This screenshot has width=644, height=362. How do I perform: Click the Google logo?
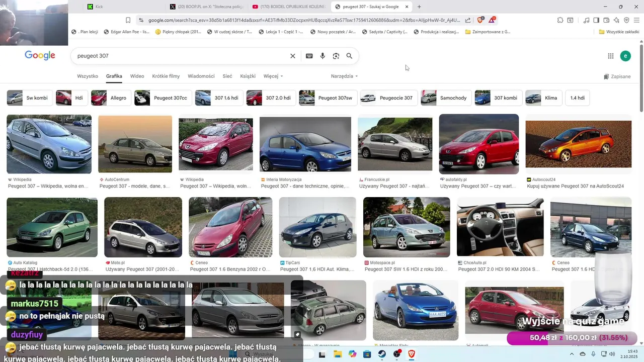40,56
